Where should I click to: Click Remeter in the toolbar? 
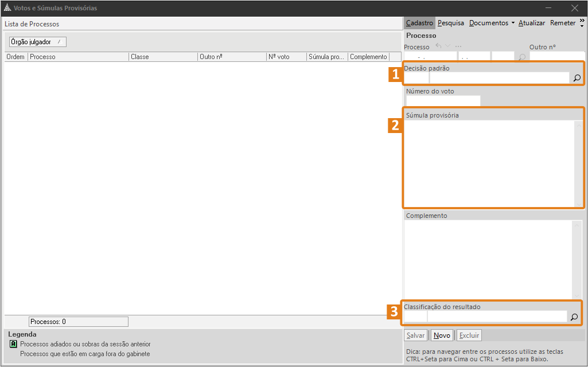pos(563,23)
